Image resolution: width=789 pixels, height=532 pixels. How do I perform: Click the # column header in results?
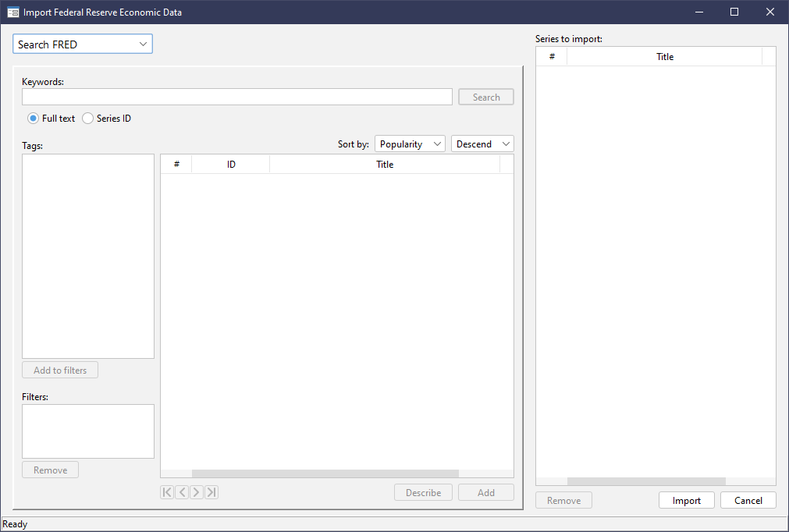coord(176,165)
